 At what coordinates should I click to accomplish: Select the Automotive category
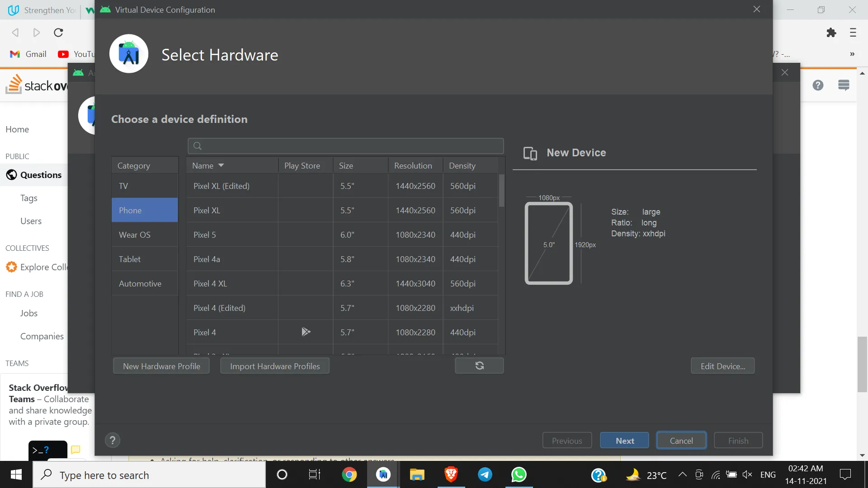pos(145,283)
